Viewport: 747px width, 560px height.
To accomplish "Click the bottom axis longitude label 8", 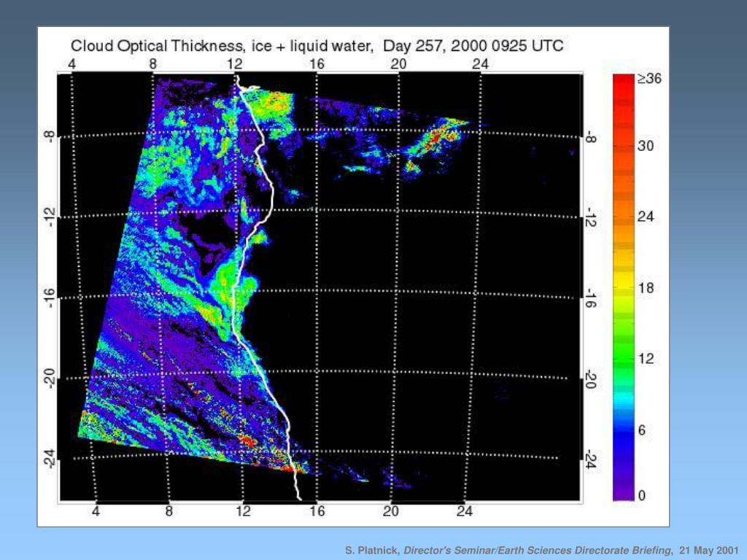I will tap(169, 511).
